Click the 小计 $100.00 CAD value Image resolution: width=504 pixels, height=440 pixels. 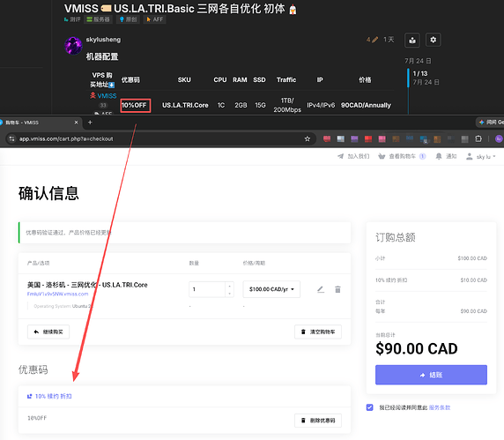pyautogui.click(x=472, y=258)
